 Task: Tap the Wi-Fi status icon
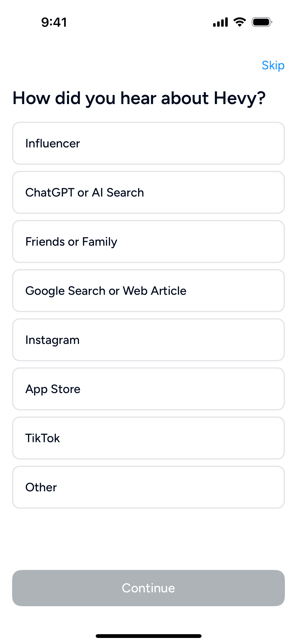[240, 22]
